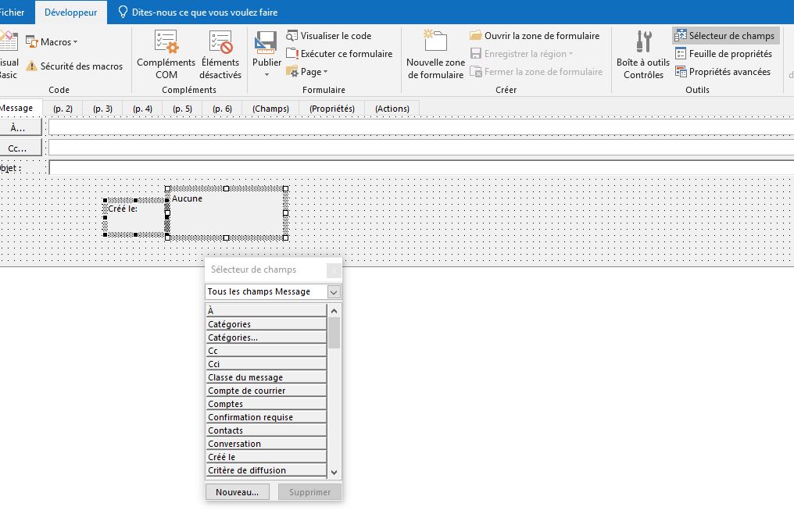Expand the Publier dropdown arrow
Viewport: 794px width, 532px height.
click(266, 75)
